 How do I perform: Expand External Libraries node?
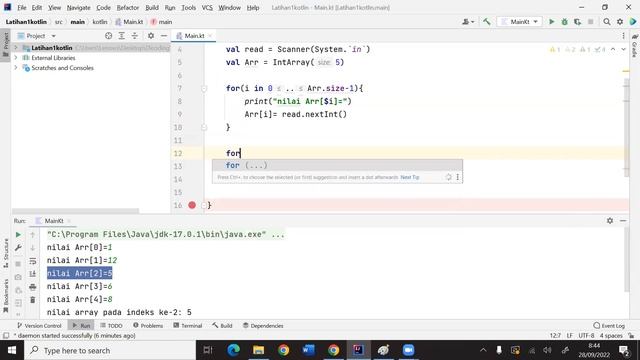click(x=16, y=58)
